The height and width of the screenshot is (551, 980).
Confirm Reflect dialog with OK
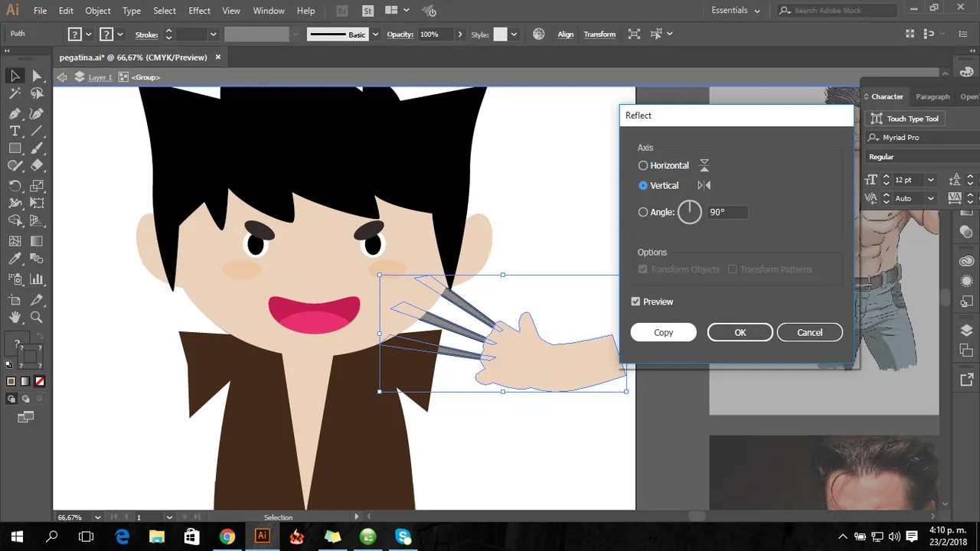pyautogui.click(x=740, y=332)
